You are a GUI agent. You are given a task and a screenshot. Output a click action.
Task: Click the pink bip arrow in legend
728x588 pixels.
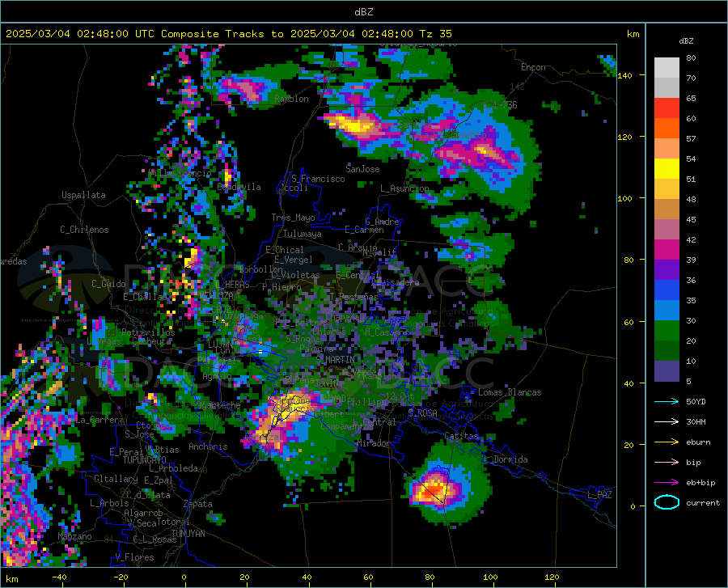(667, 462)
